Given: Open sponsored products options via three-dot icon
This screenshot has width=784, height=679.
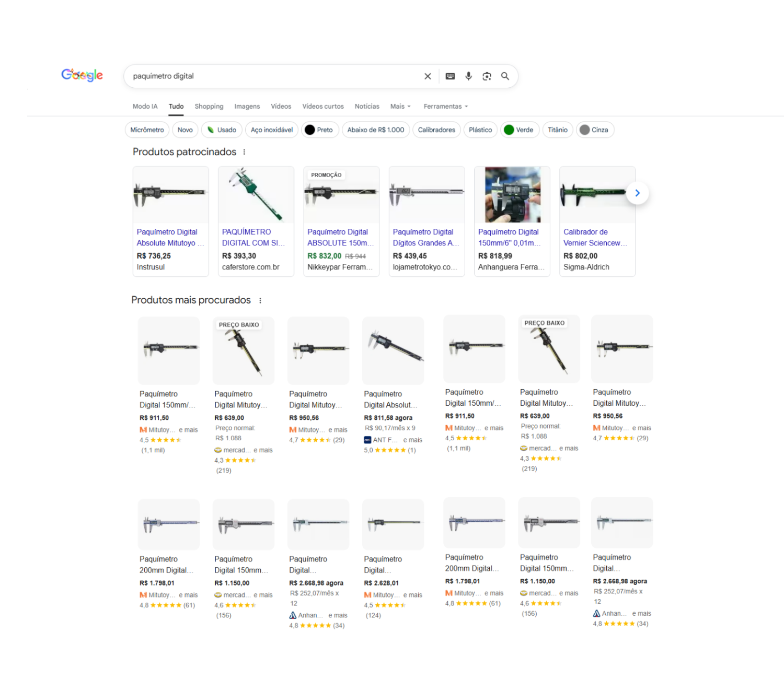Looking at the screenshot, I should (245, 152).
